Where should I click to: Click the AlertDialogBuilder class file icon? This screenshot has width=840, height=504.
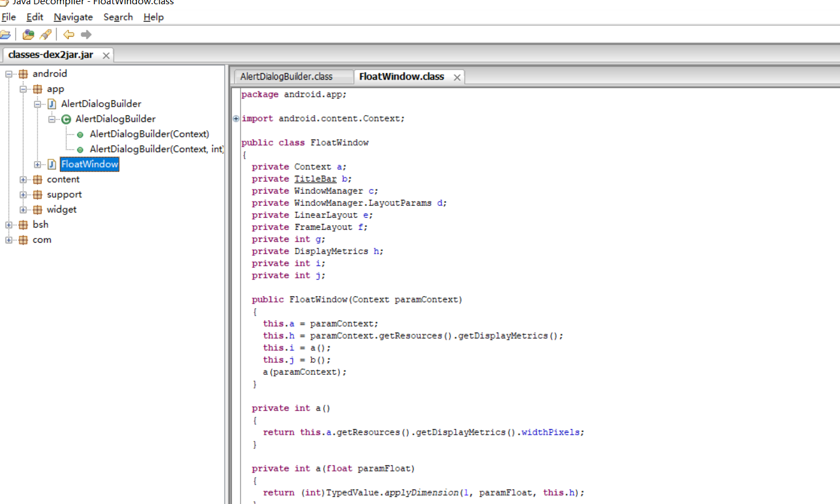tap(52, 104)
